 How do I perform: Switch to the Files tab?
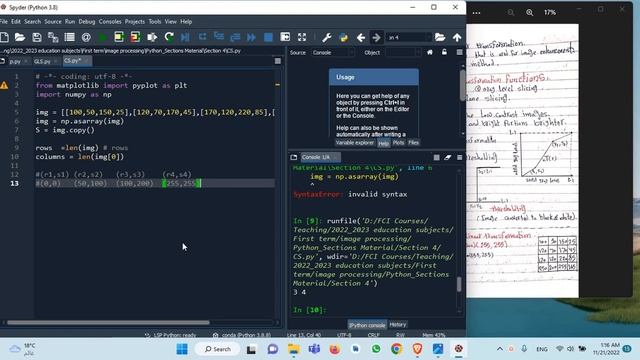click(x=413, y=143)
